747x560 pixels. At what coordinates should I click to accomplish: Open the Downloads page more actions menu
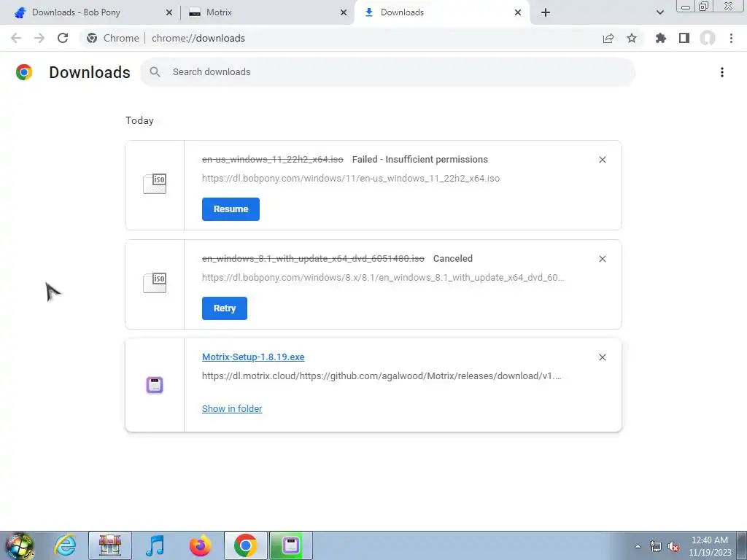[x=722, y=72]
